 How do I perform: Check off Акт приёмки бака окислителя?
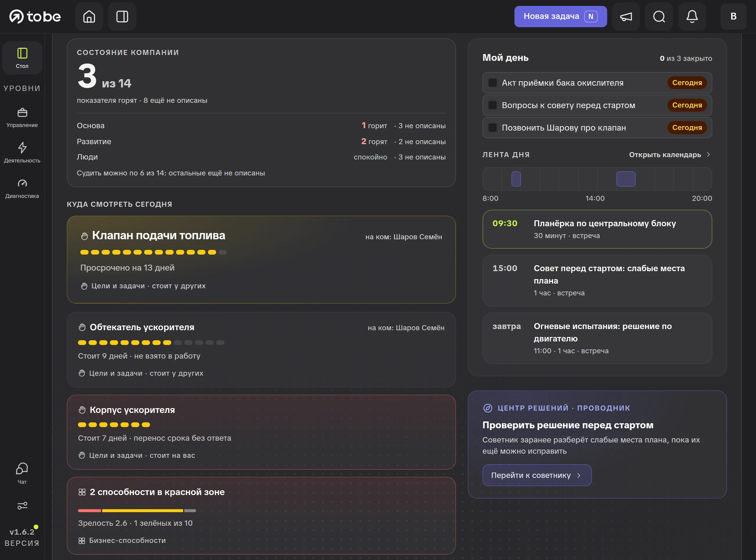tap(492, 83)
